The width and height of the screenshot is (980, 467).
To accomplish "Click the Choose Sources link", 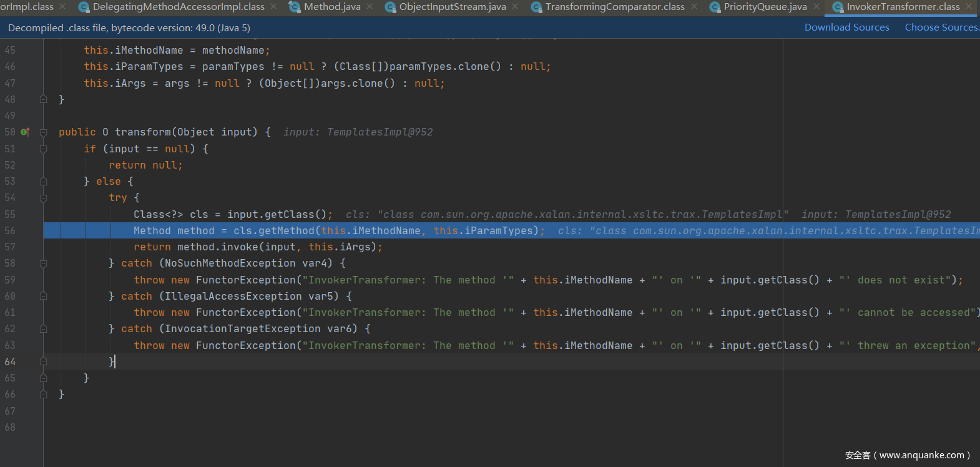I will pyautogui.click(x=941, y=27).
